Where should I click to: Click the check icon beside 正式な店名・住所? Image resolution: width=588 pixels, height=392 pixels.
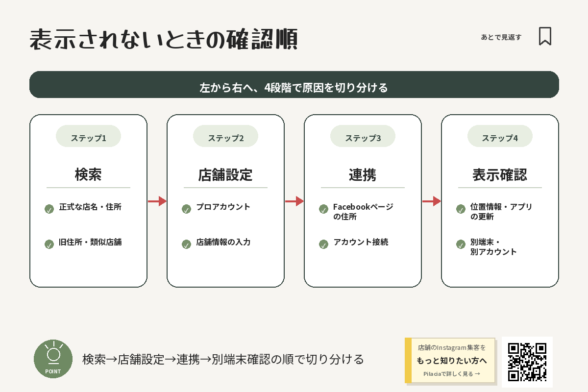point(49,209)
